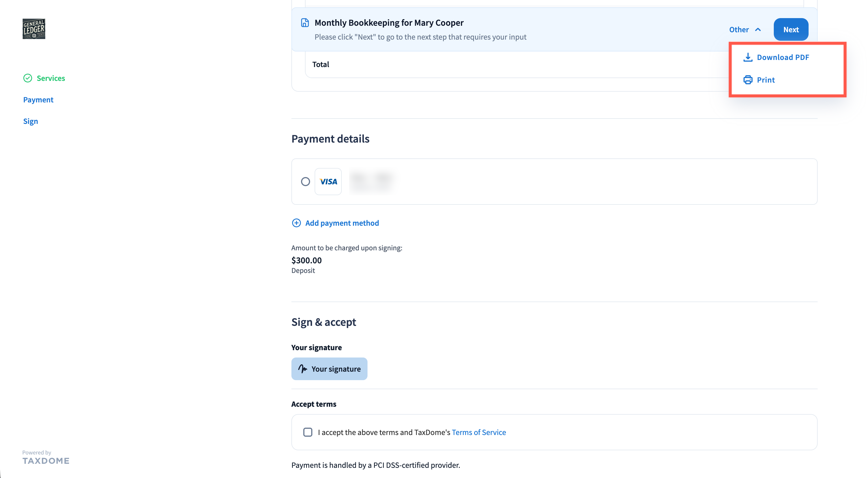Click the signature squiggle icon

303,369
